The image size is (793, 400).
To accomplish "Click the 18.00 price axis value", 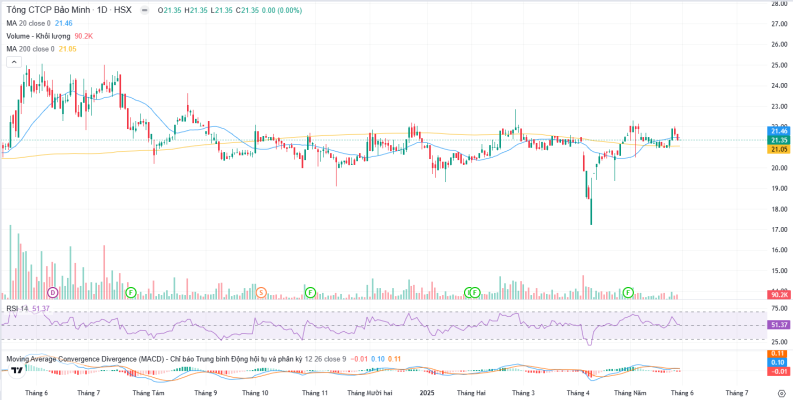I will (779, 209).
